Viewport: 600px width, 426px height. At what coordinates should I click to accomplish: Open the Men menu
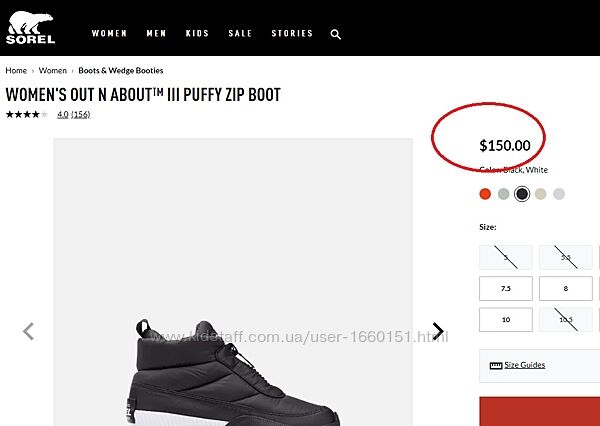pyautogui.click(x=156, y=34)
